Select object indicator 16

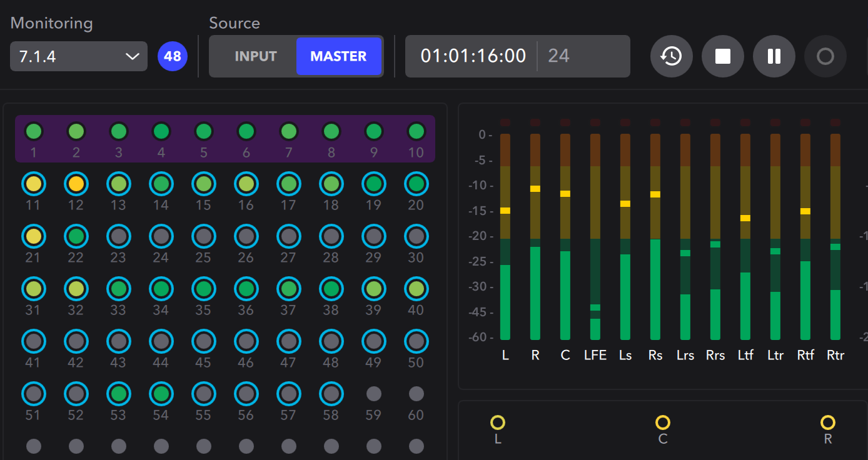[x=246, y=184]
